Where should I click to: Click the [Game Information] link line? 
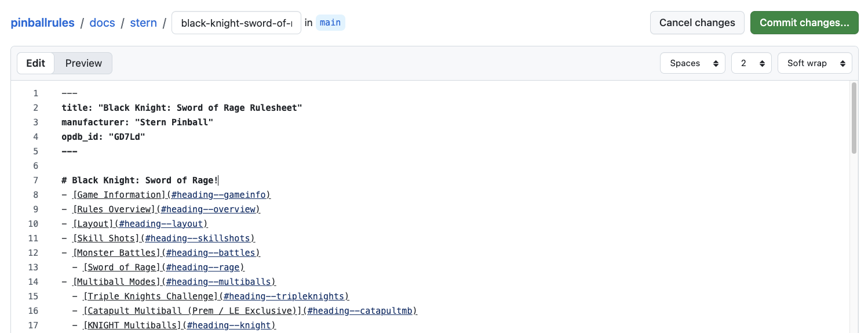pos(166,195)
